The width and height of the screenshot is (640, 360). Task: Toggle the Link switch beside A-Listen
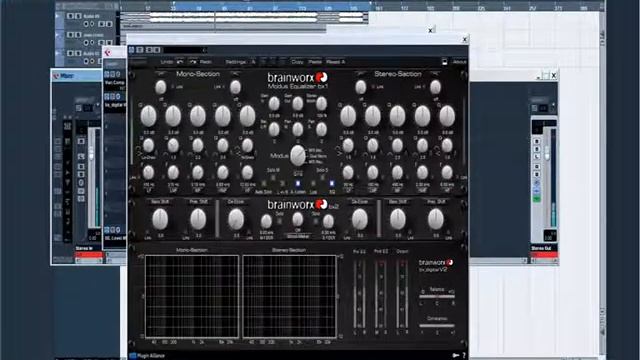pos(313,184)
